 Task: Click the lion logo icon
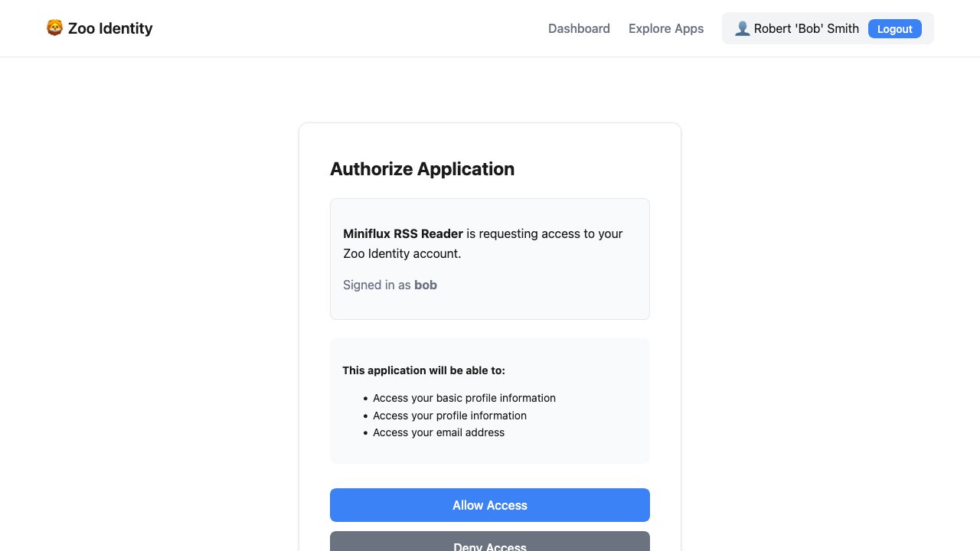click(x=54, y=28)
